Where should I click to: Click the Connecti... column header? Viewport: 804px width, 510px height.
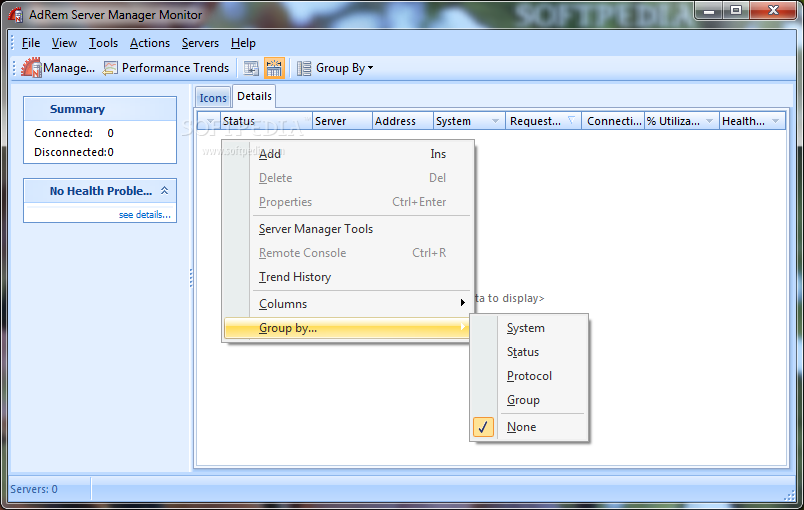(613, 121)
